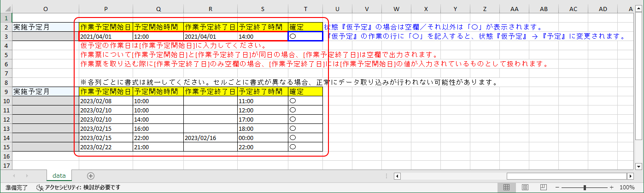Select the 確定 circle cell in row 3
644x193 pixels.
coord(305,36)
